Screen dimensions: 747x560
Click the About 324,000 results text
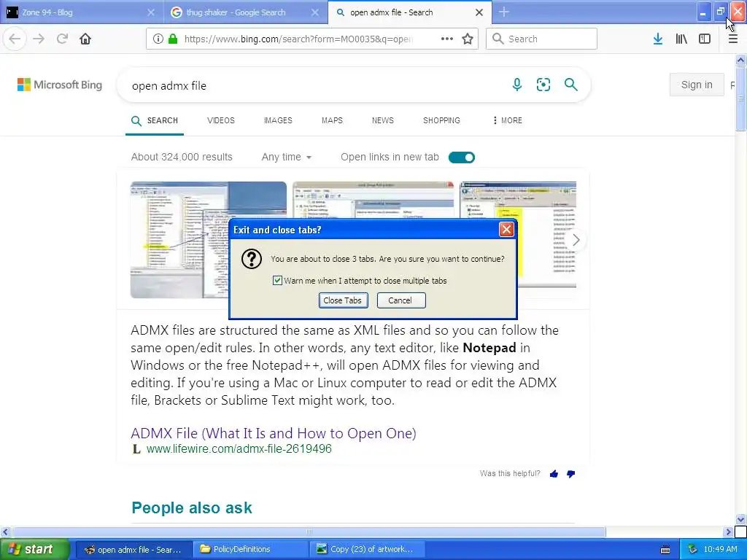pos(182,157)
